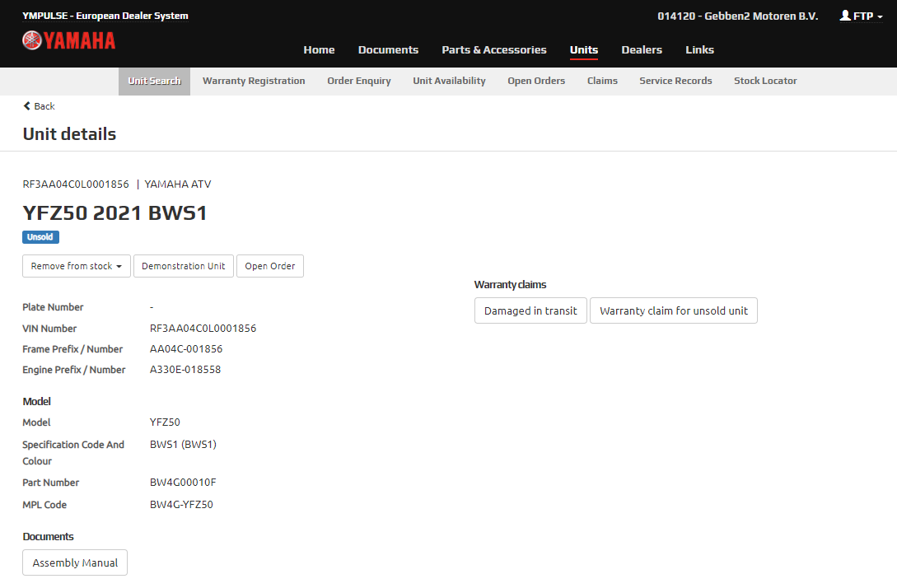Click the dealer name 014120 - Gebben2 Motoren B.V.

click(738, 16)
